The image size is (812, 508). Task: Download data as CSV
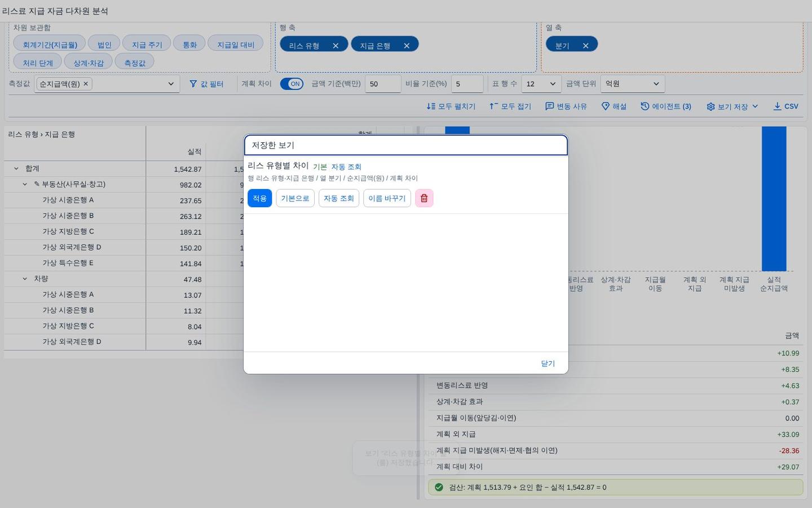785,106
